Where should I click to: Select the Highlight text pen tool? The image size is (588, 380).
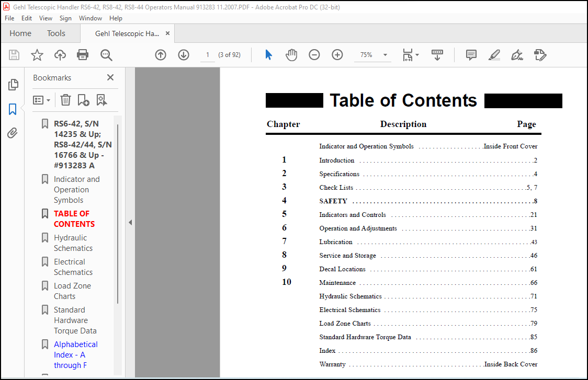click(494, 55)
